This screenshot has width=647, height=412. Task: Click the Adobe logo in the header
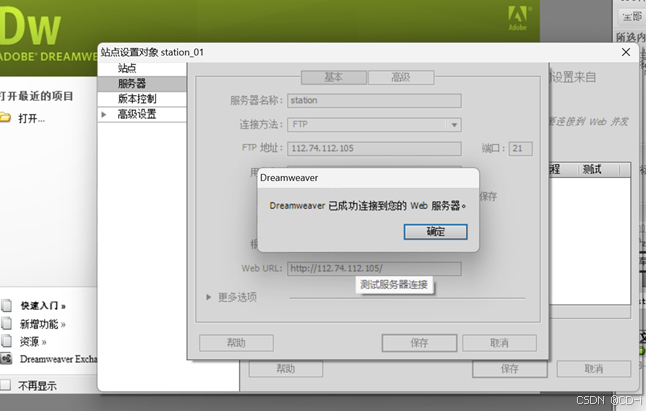point(517,19)
